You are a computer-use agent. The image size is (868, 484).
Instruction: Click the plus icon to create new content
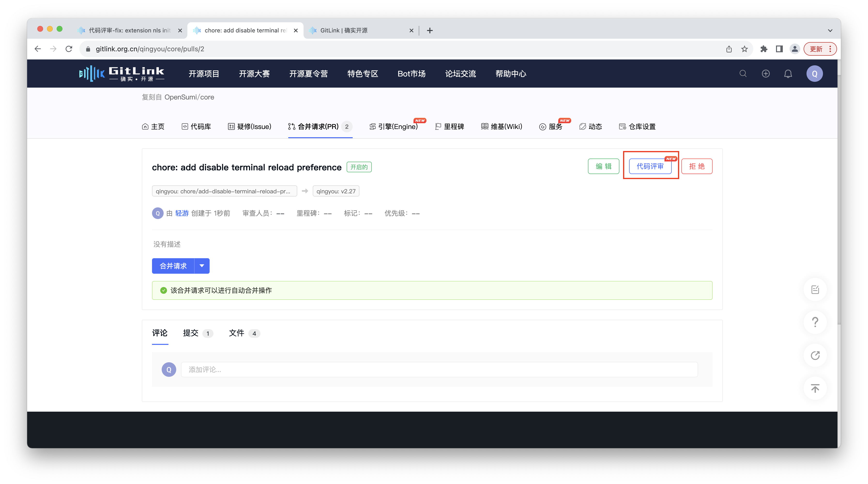coord(766,73)
